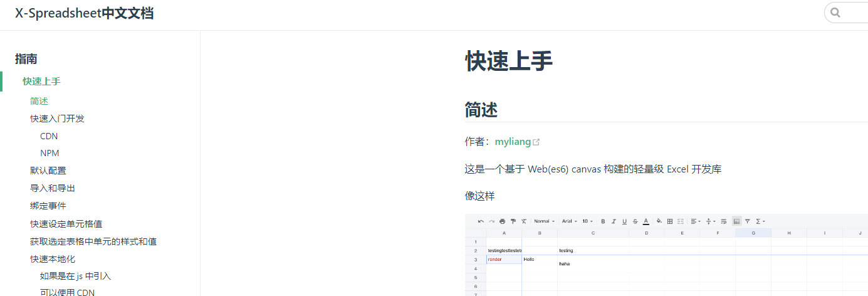
Task: Click the undo icon in the spreadsheet toolbar
Action: 481,221
